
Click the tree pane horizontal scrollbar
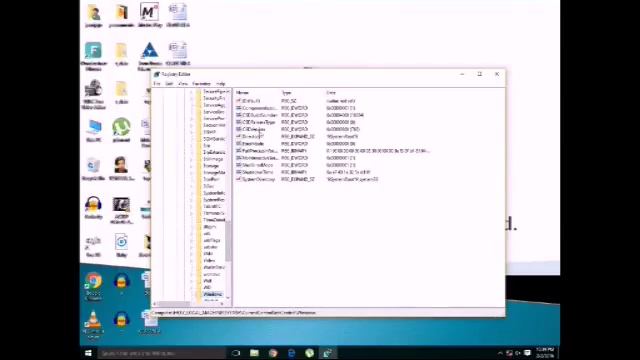[175, 304]
